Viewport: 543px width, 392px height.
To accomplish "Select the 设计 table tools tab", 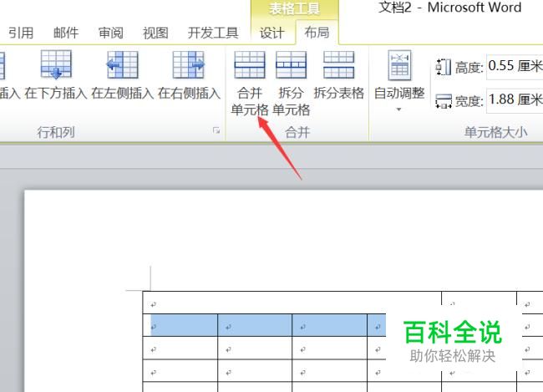I will click(x=272, y=33).
